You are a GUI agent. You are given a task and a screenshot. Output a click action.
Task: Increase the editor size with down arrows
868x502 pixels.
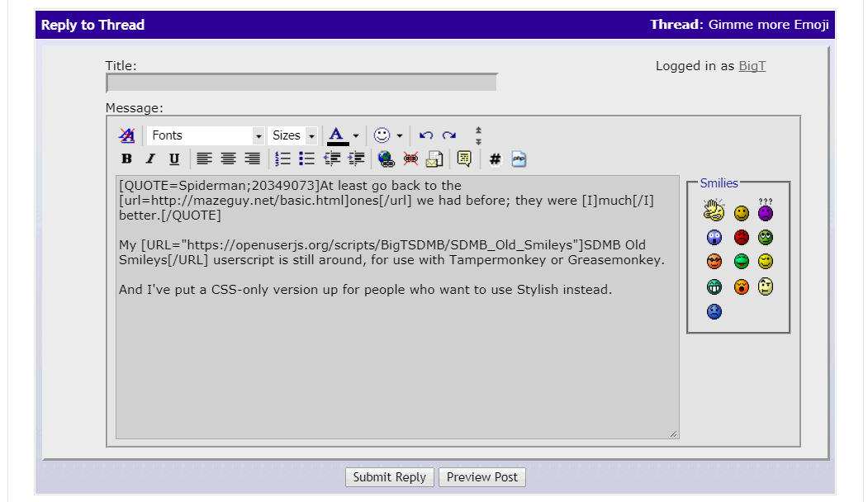click(478, 142)
